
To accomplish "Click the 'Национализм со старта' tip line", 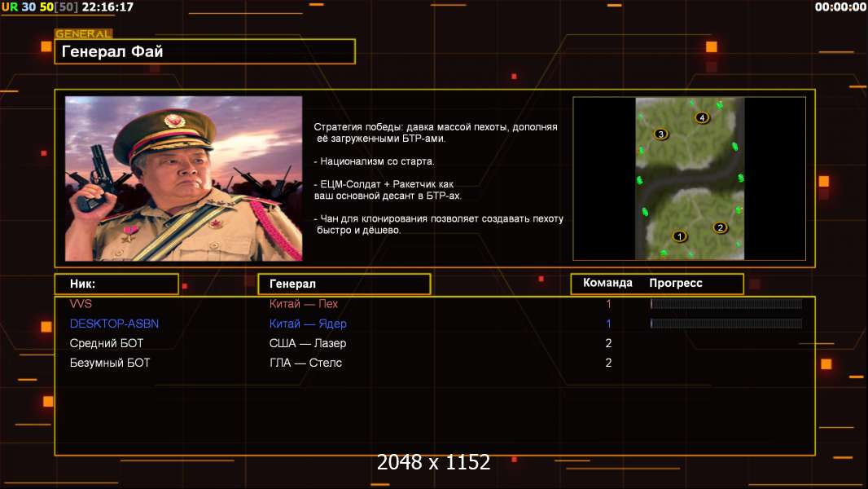I will click(375, 161).
